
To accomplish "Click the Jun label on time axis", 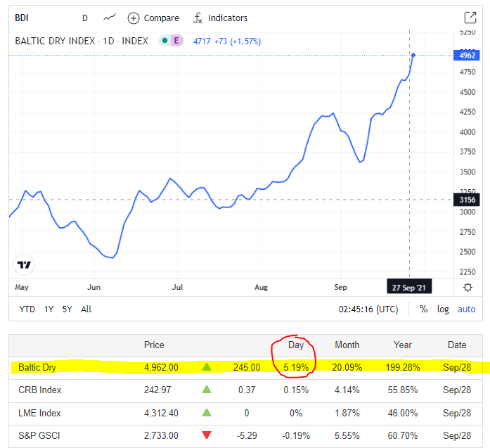I will (94, 288).
